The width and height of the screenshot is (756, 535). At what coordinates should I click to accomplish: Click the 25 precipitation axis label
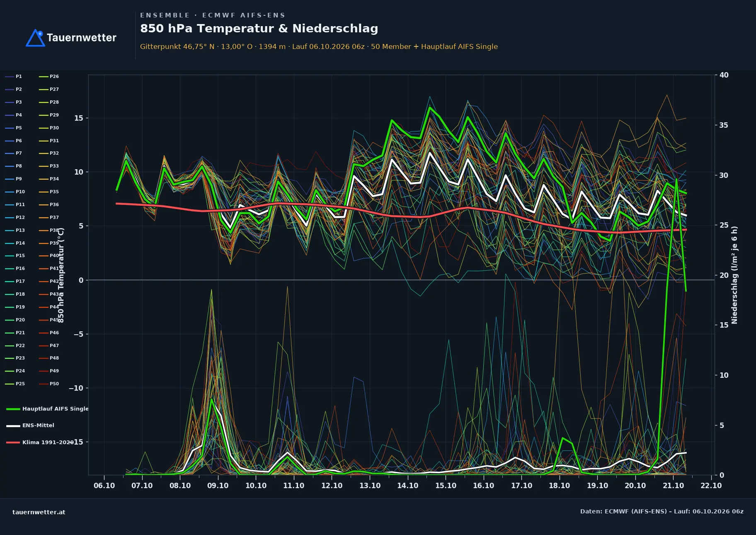pos(724,225)
